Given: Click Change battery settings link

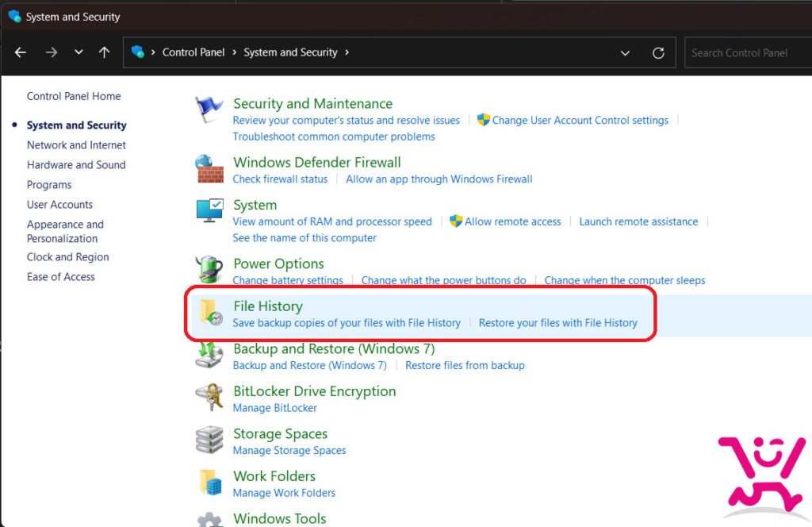Looking at the screenshot, I should [288, 280].
